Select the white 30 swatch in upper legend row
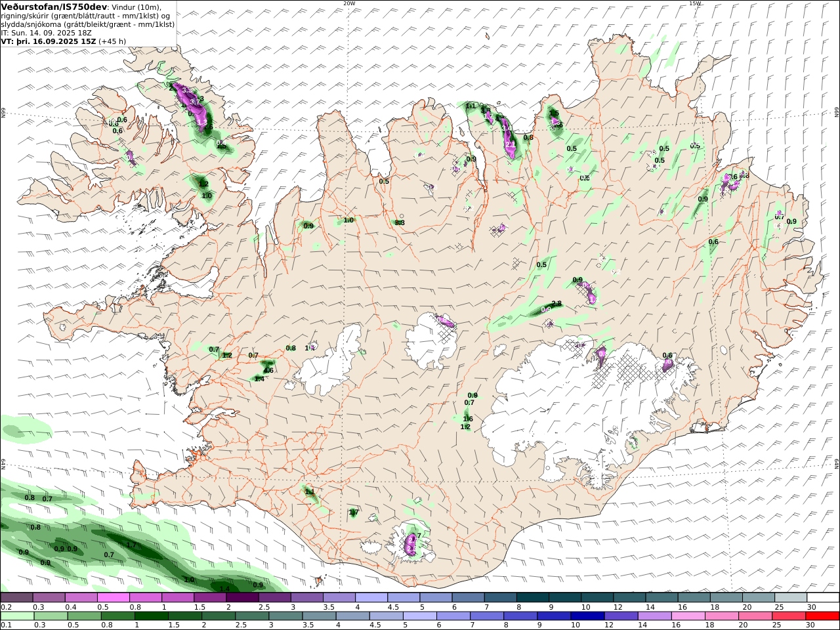The image size is (840, 630). tap(823, 597)
